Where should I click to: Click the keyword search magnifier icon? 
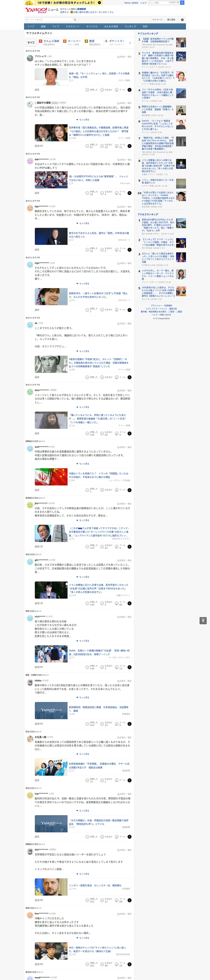75,20
